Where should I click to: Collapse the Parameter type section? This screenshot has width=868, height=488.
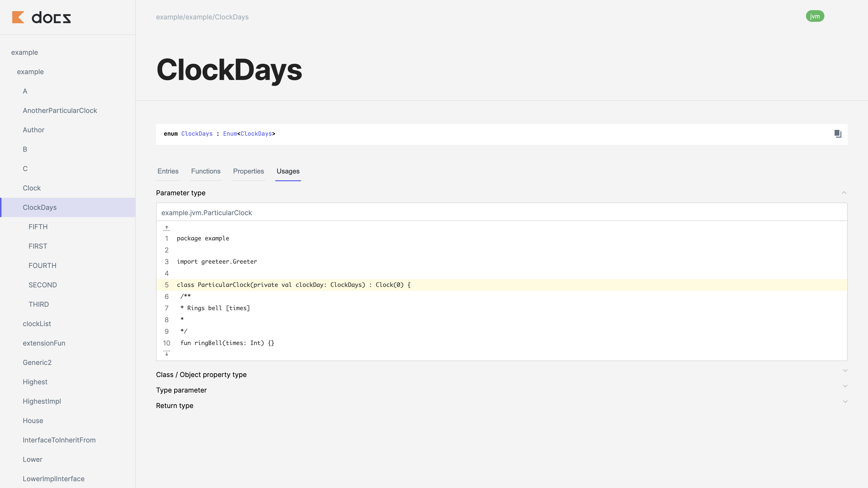(845, 193)
